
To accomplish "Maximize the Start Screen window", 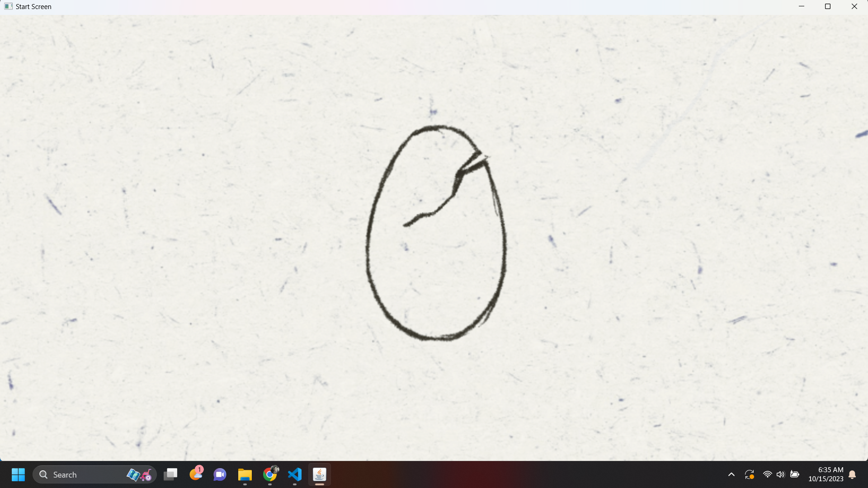I will point(828,6).
